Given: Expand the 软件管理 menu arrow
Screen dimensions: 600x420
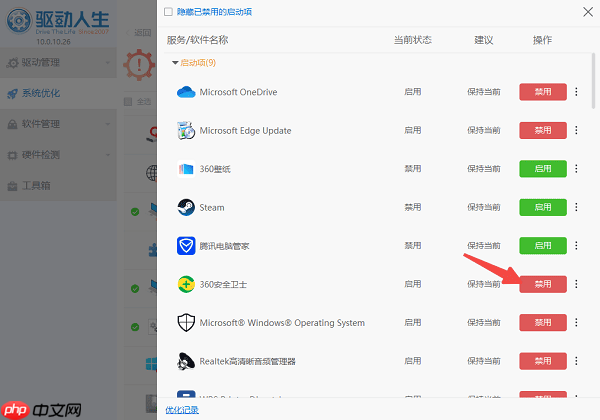Looking at the screenshot, I should coord(108,124).
